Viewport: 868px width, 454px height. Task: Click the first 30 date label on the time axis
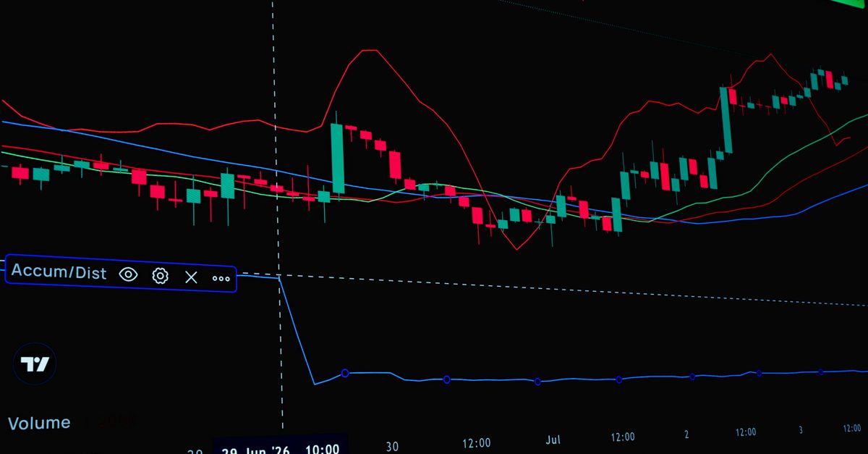coord(391,445)
